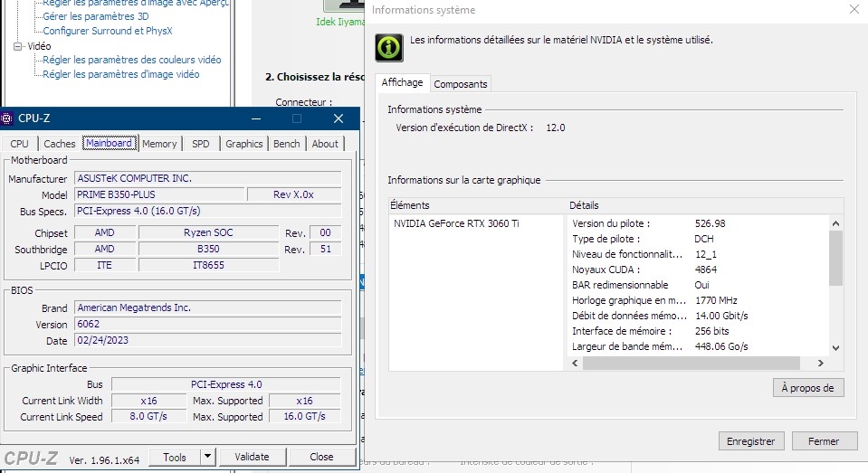868x473 pixels.
Task: Go to the Graphics tab
Action: coord(243,144)
